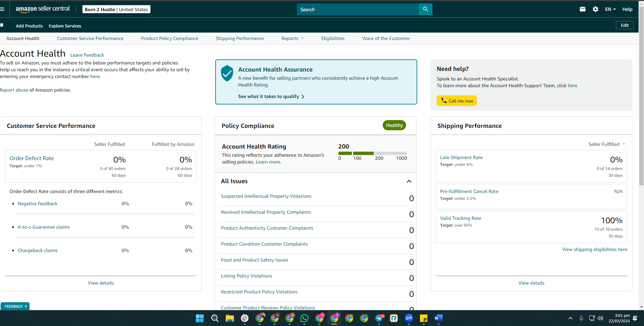Open the Account Health tab

point(23,38)
